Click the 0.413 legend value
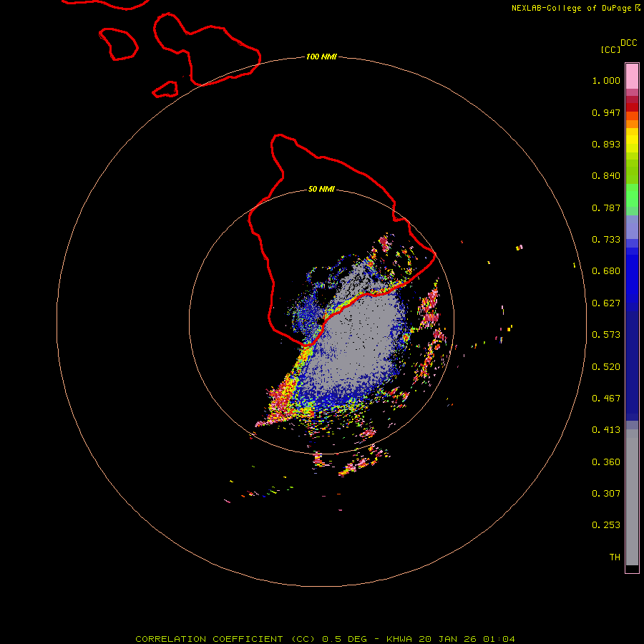This screenshot has width=644, height=644. click(x=606, y=430)
